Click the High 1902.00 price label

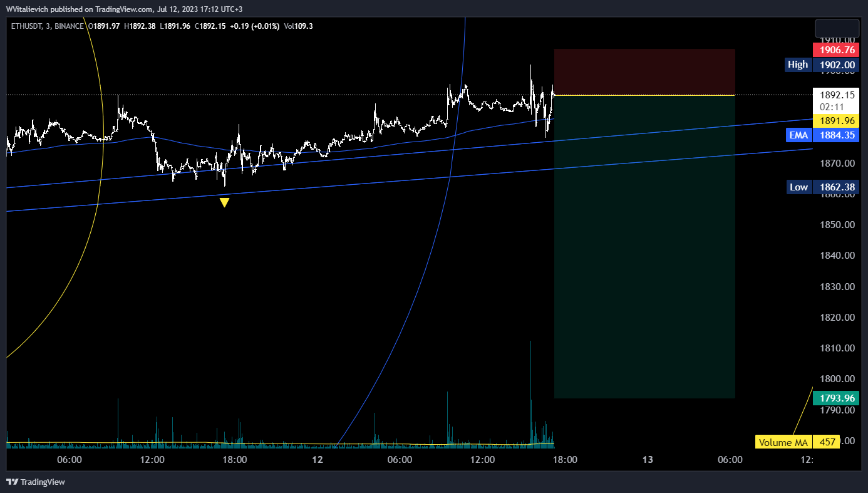(822, 65)
